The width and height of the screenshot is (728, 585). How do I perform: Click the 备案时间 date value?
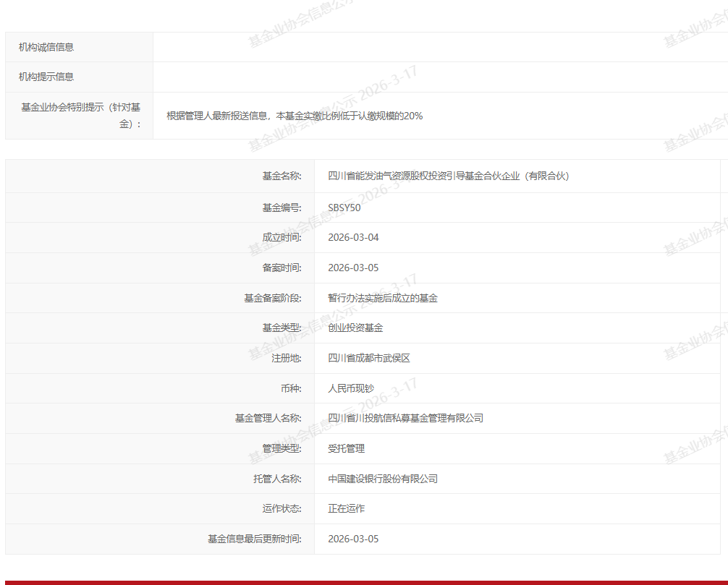click(x=353, y=268)
